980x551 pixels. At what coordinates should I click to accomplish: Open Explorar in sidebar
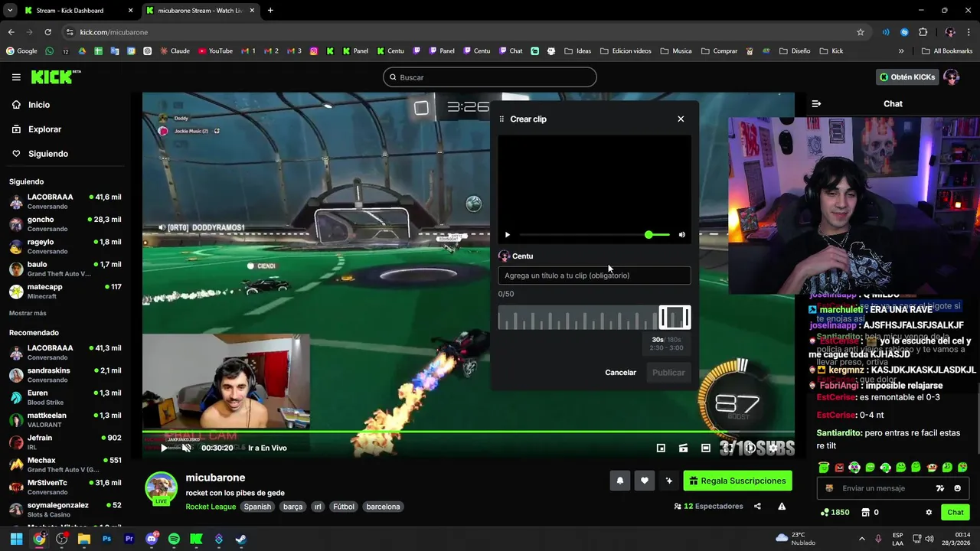coord(44,129)
